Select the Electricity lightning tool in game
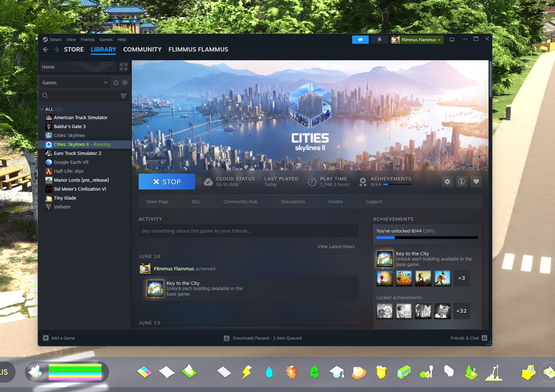This screenshot has width=555, height=392. (x=247, y=372)
